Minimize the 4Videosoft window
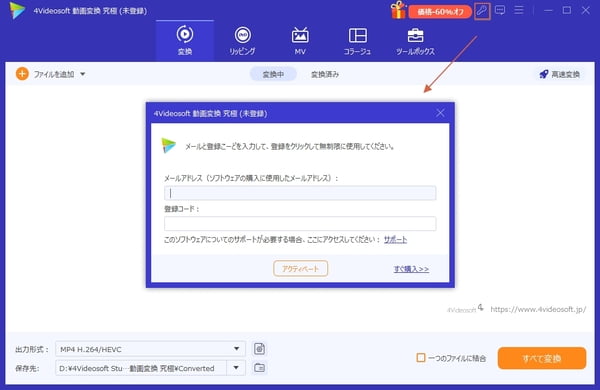Screen dimensions: 600x390 coord(548,10)
